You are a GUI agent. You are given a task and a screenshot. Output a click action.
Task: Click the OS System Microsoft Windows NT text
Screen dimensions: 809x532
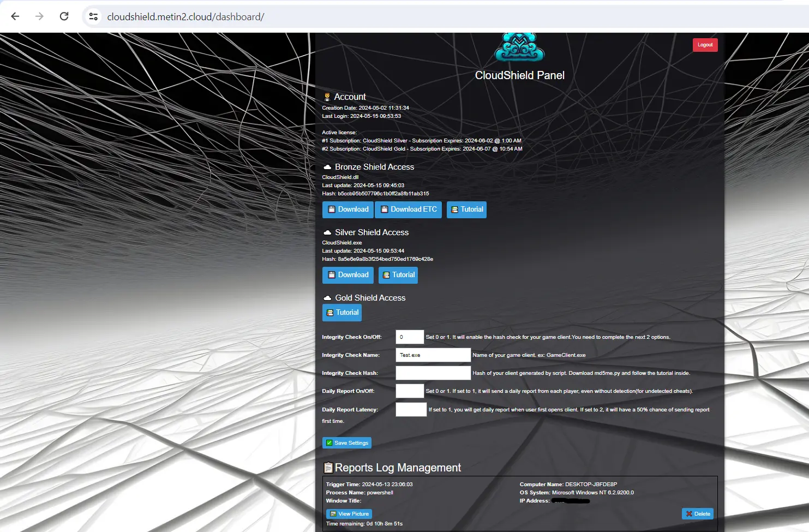(577, 493)
